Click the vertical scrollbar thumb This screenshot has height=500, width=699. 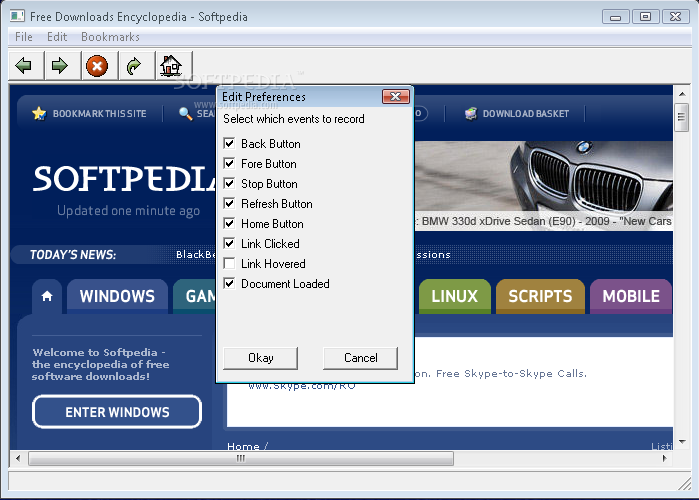click(x=681, y=117)
